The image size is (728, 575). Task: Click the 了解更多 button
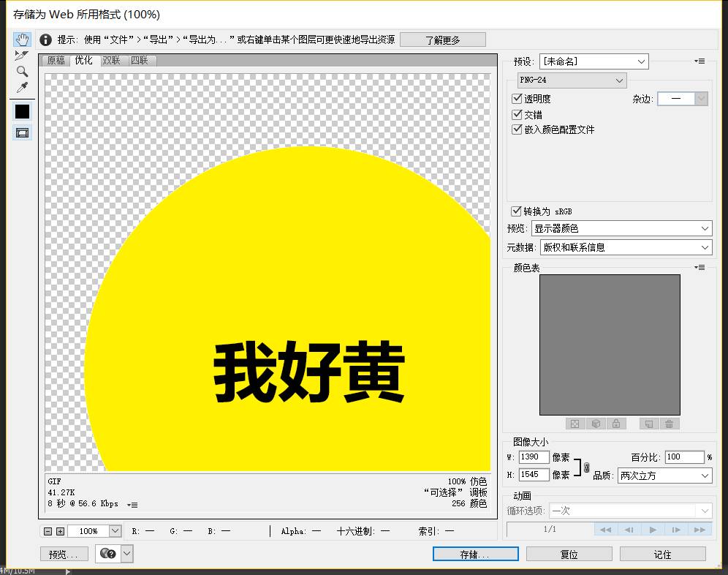tap(442, 40)
